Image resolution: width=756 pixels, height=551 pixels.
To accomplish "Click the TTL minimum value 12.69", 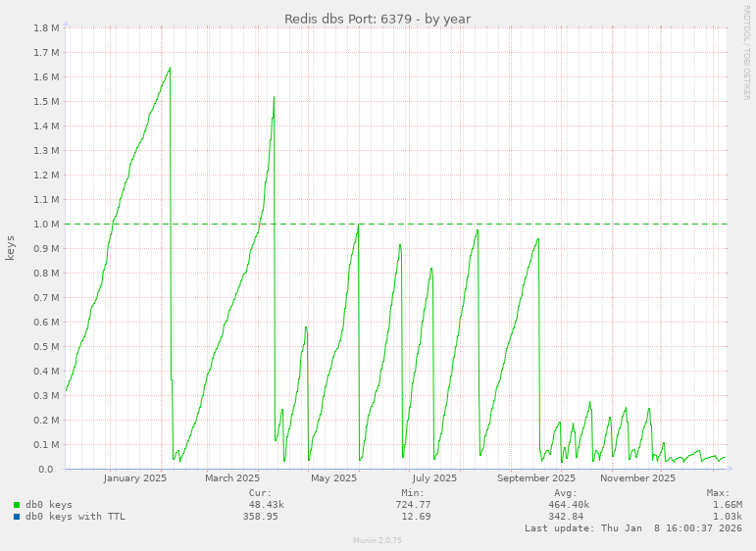I will pos(416,517).
